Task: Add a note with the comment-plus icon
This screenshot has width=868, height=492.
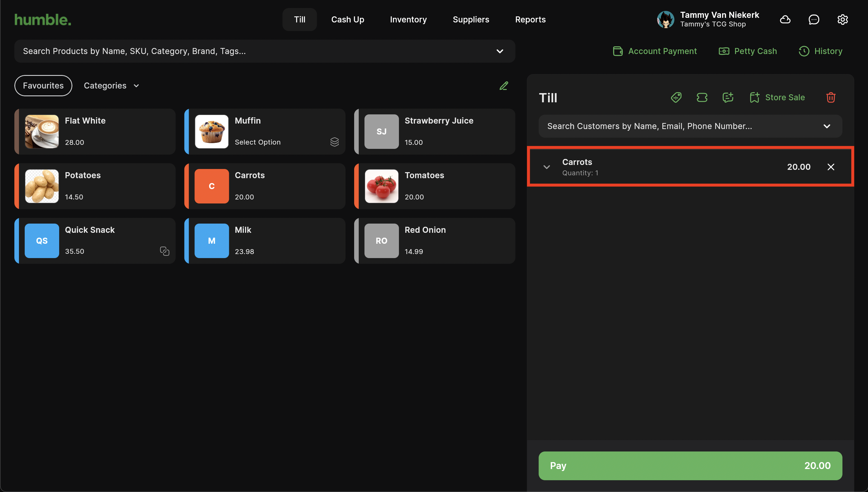Action: [728, 97]
